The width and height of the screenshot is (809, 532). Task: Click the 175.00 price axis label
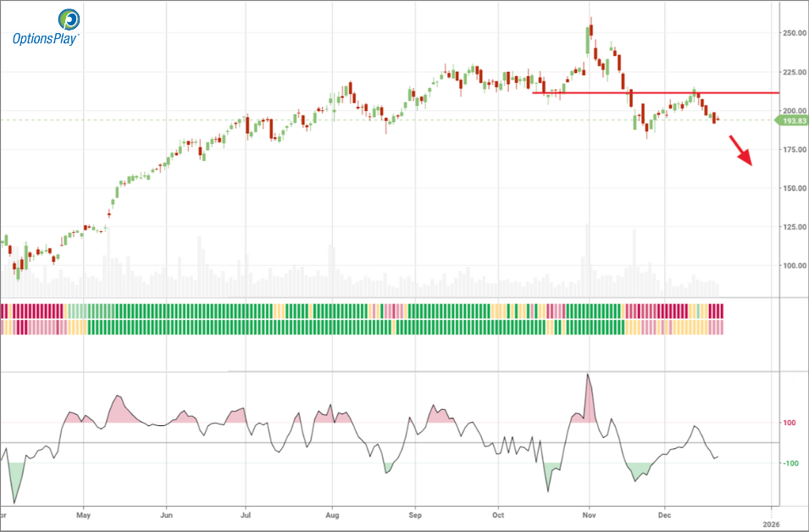point(795,150)
